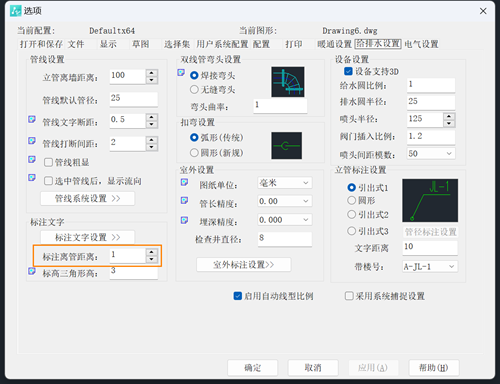This screenshot has height=384, width=500.
Task: Switch to the 电气设置 tab
Action: pos(421,44)
